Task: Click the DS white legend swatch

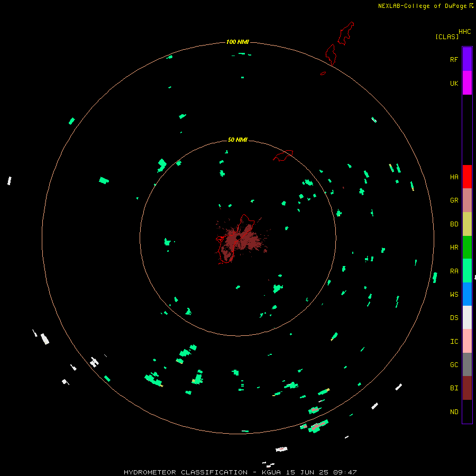Action: (x=467, y=317)
